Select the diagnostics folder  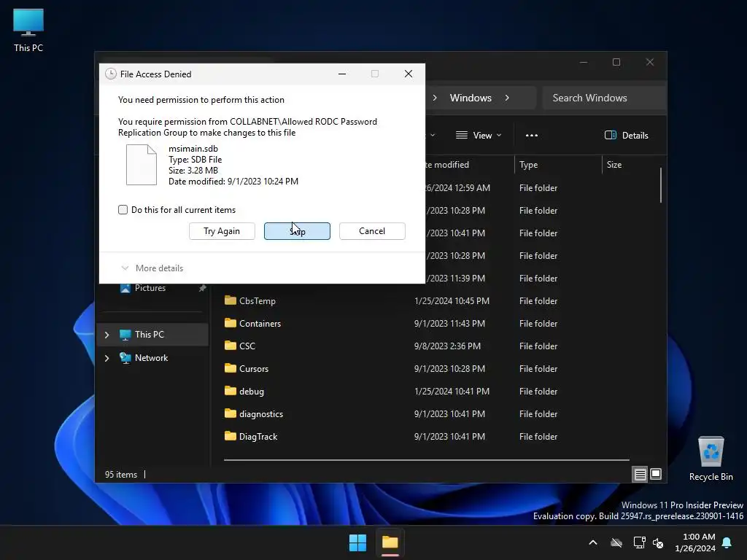tap(261, 414)
